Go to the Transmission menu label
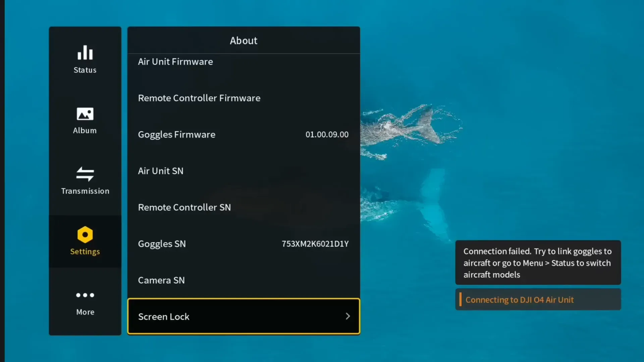Screen dimensions: 644x362 point(85,191)
